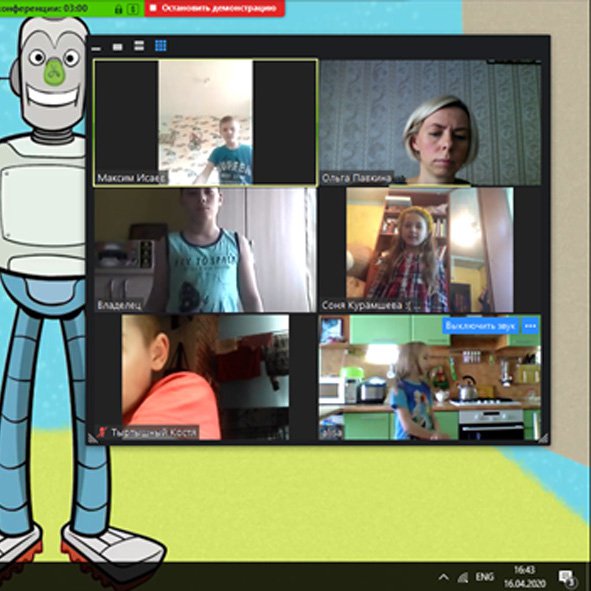
Task: Open the clock showing 16:43
Action: [x=525, y=577]
